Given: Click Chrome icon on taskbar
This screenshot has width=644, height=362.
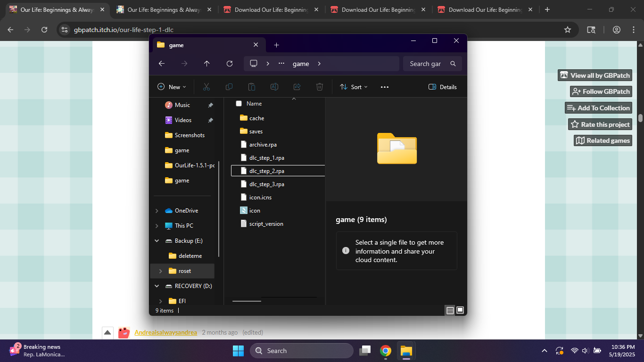Looking at the screenshot, I should [x=386, y=351].
